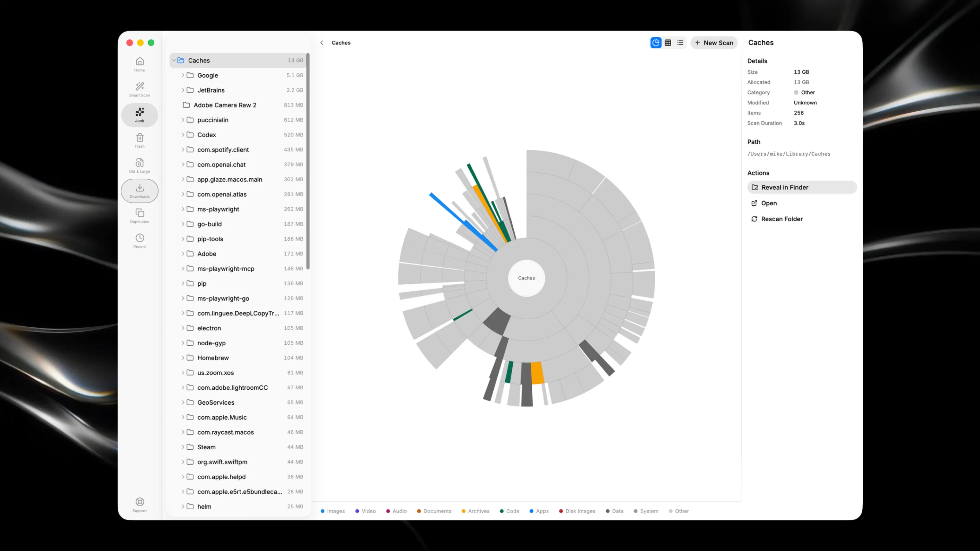980x551 pixels.
Task: Expand the Google folder
Action: click(x=183, y=75)
